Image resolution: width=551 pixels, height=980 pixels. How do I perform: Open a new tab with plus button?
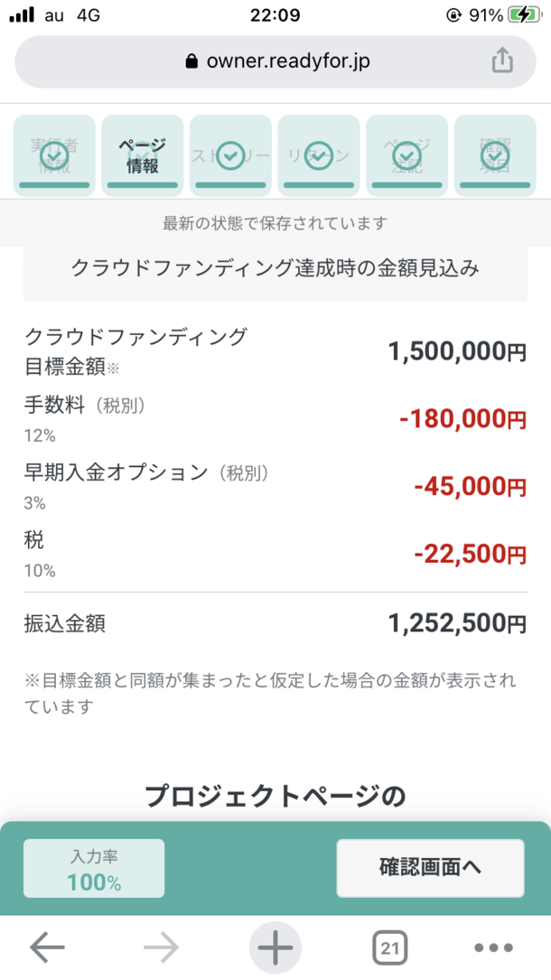[x=275, y=947]
